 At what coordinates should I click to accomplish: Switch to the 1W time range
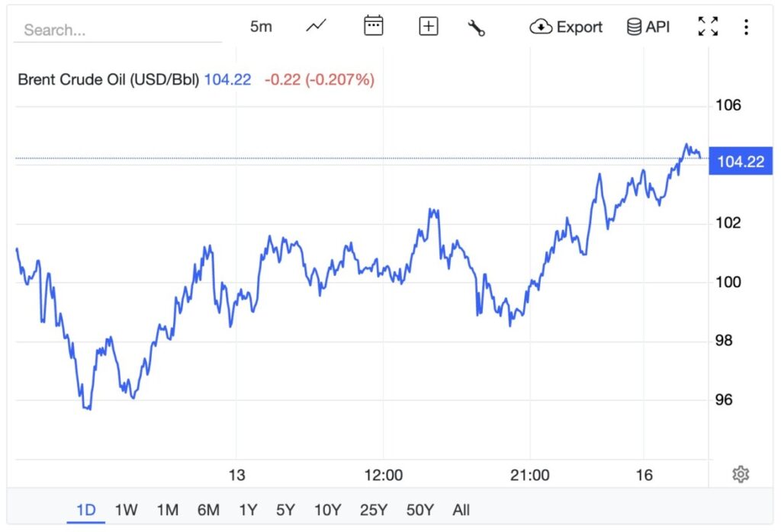coord(127,510)
